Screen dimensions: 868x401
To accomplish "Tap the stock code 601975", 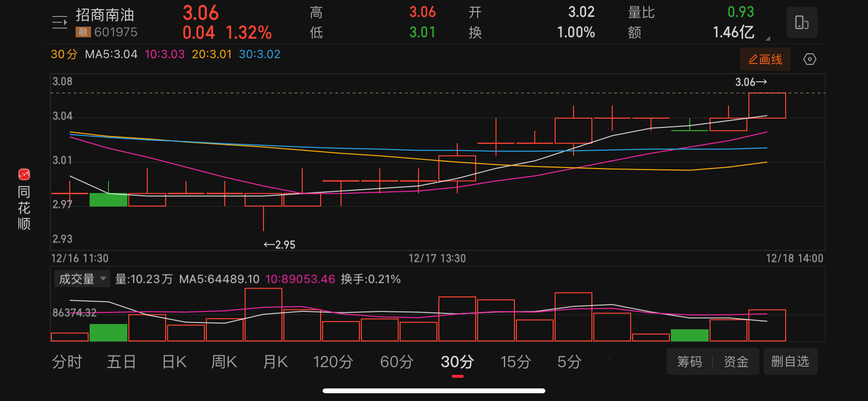I will tap(116, 32).
